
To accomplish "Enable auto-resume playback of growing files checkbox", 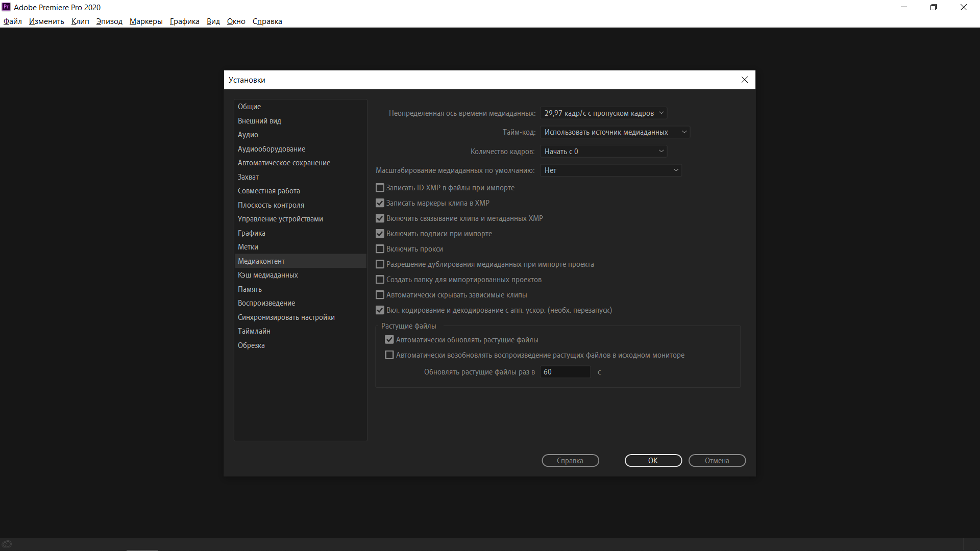I will click(389, 355).
